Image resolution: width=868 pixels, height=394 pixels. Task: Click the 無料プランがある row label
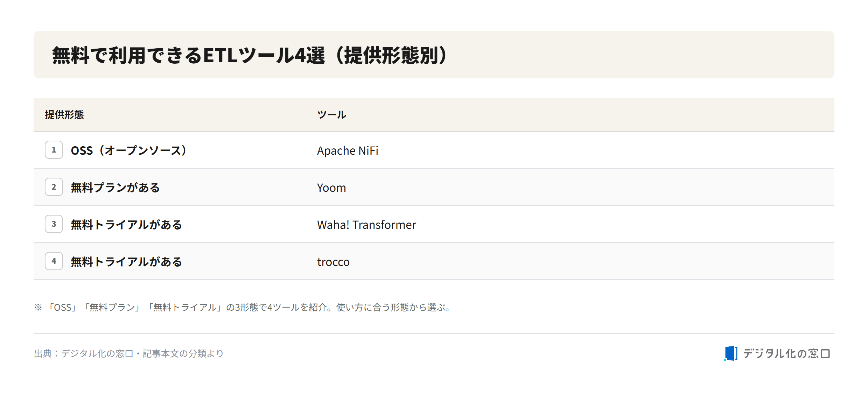pos(115,188)
